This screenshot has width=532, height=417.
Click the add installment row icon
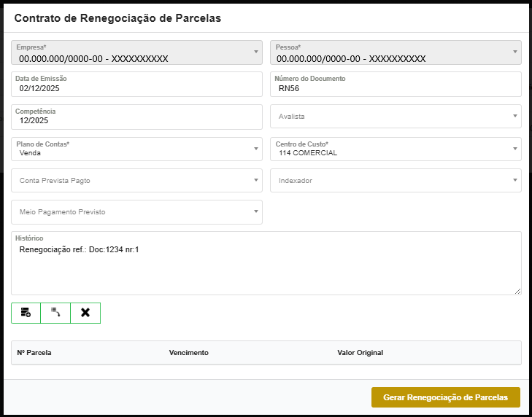[26, 313]
